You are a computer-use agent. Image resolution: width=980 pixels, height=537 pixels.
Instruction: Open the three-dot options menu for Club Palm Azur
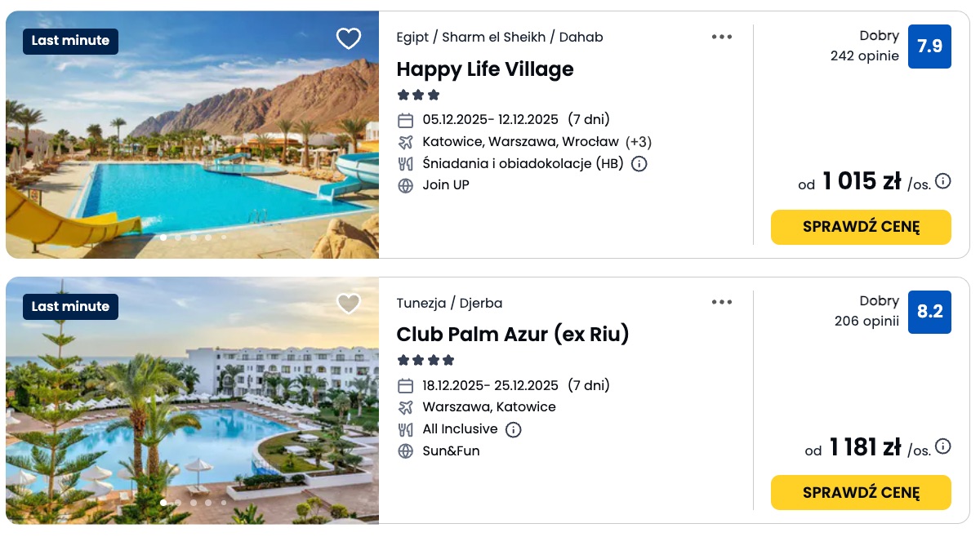tap(722, 302)
